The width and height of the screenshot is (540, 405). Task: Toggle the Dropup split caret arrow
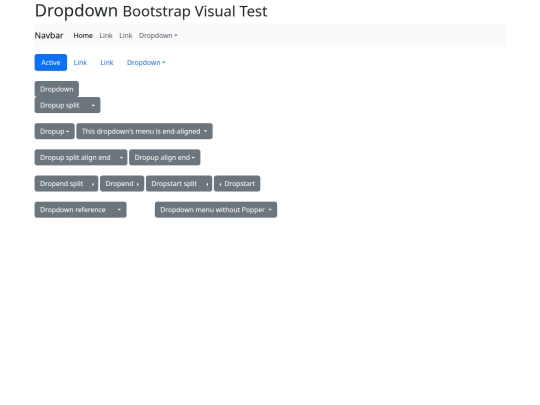click(x=93, y=105)
